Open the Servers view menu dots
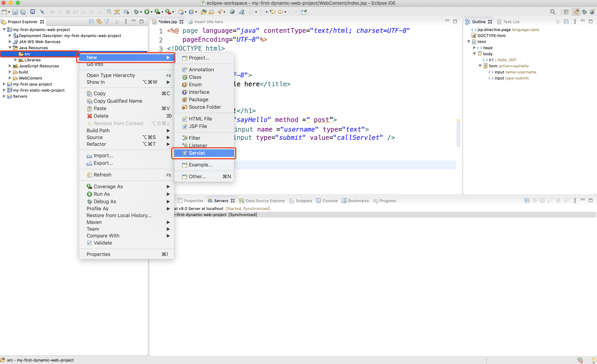 [x=575, y=200]
